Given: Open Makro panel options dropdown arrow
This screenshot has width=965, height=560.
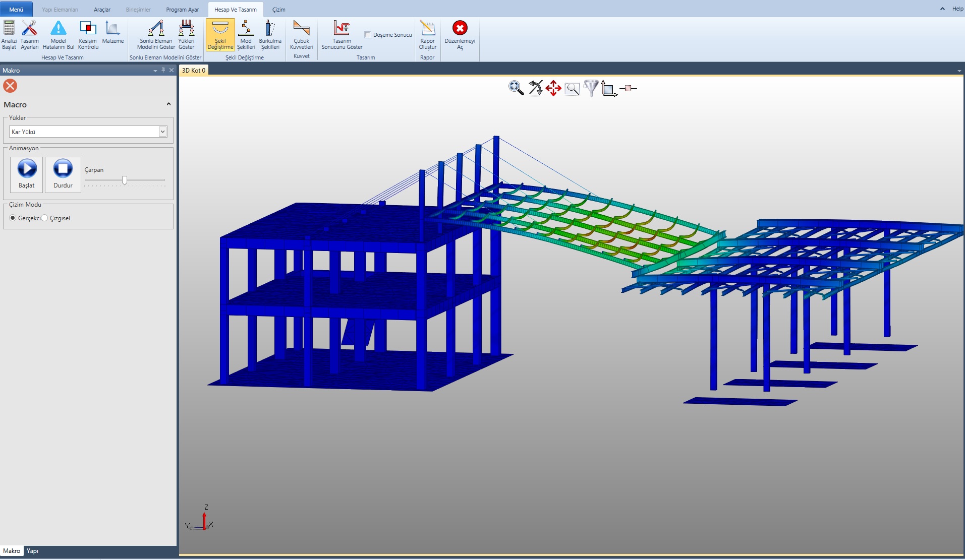Looking at the screenshot, I should [155, 71].
